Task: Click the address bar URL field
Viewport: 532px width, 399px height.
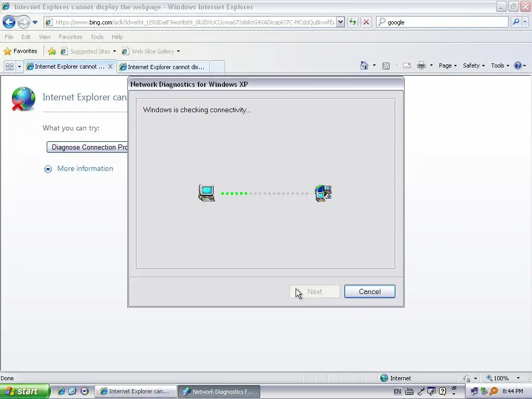Action: pyautogui.click(x=194, y=22)
